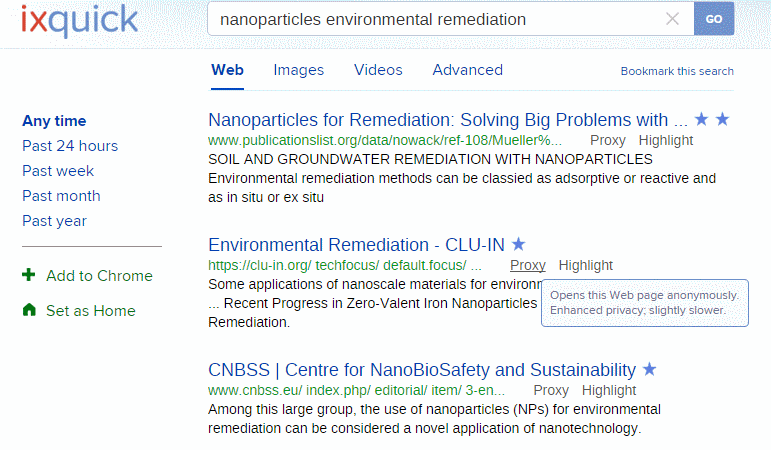Select the Past year time filter
The image size is (771, 450).
[54, 221]
